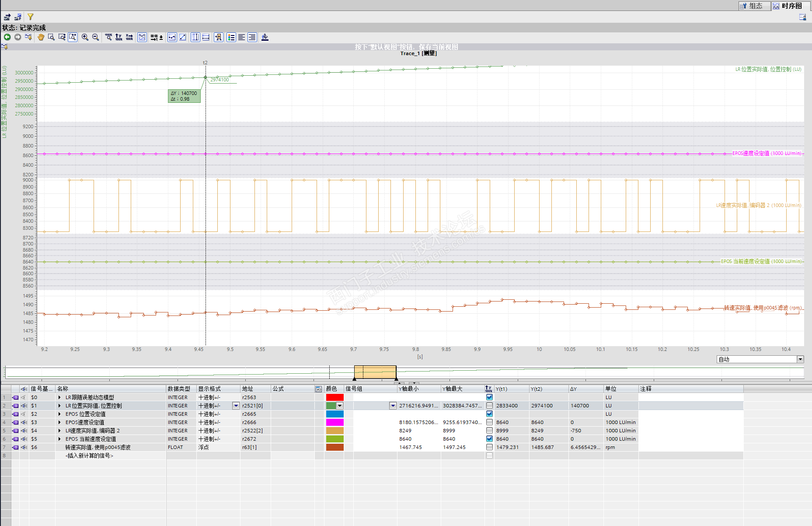Toggle visibility icon for EPOS 位置设定值 signal

coord(24,414)
